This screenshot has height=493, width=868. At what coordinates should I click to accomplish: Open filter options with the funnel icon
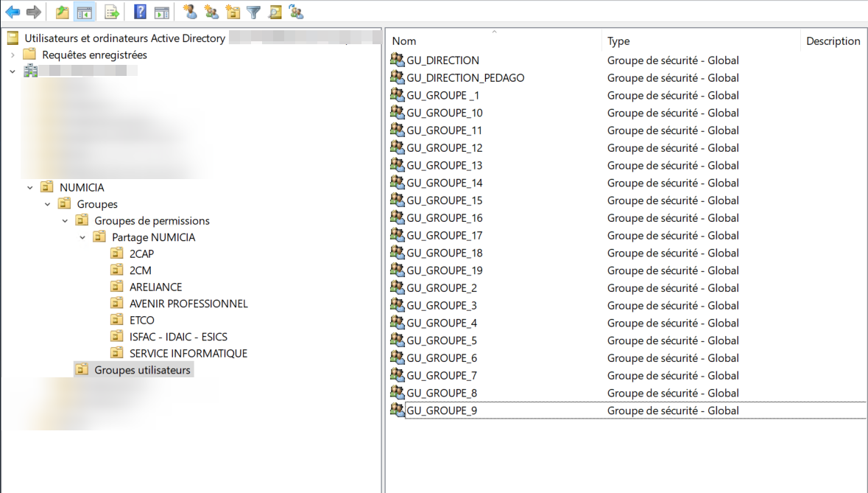click(x=253, y=12)
